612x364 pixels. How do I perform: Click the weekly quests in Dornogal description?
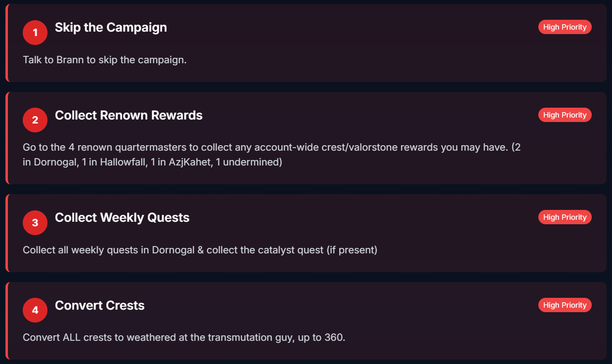point(200,250)
